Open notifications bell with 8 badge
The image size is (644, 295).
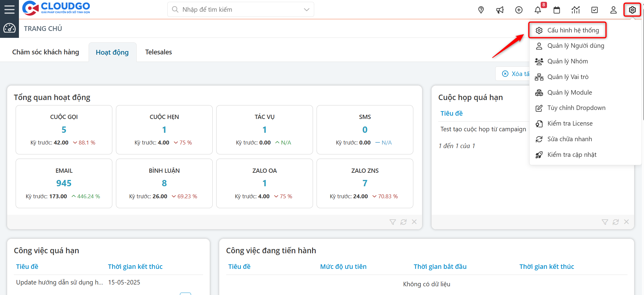coord(538,10)
